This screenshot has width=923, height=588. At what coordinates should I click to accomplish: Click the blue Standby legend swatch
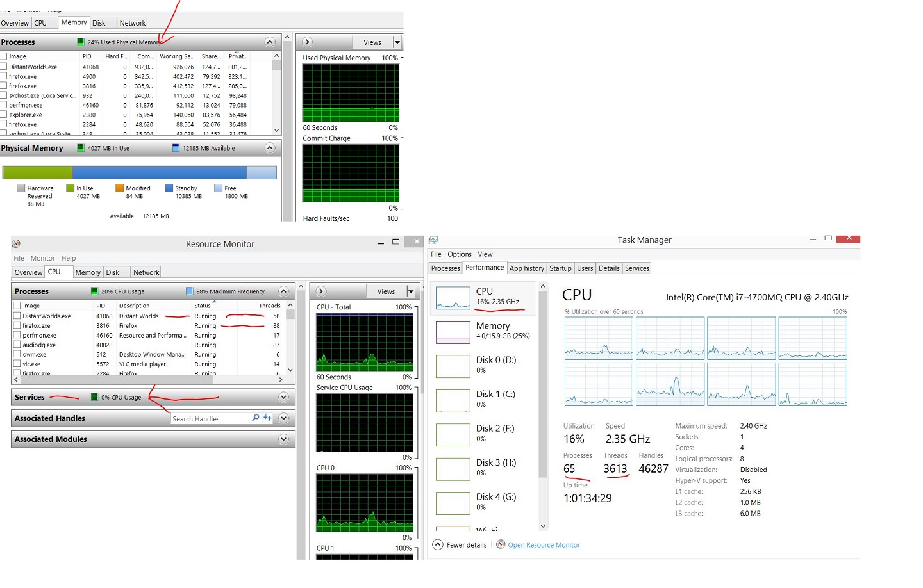169,188
